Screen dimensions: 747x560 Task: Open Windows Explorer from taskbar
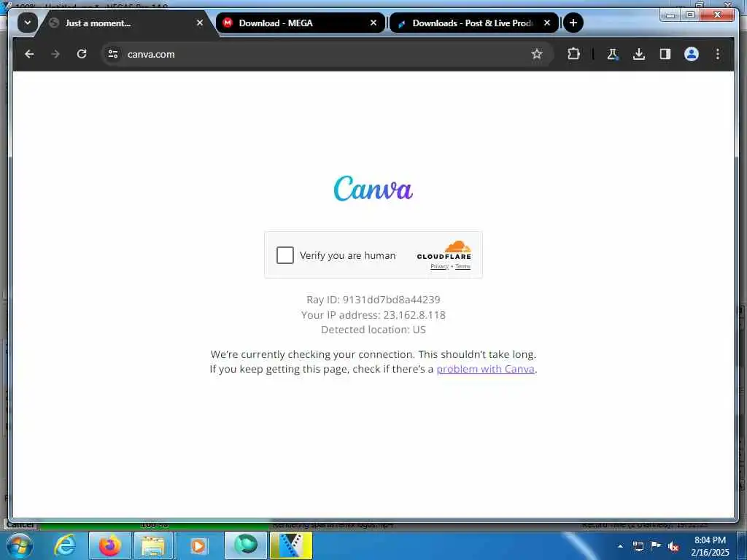(153, 545)
